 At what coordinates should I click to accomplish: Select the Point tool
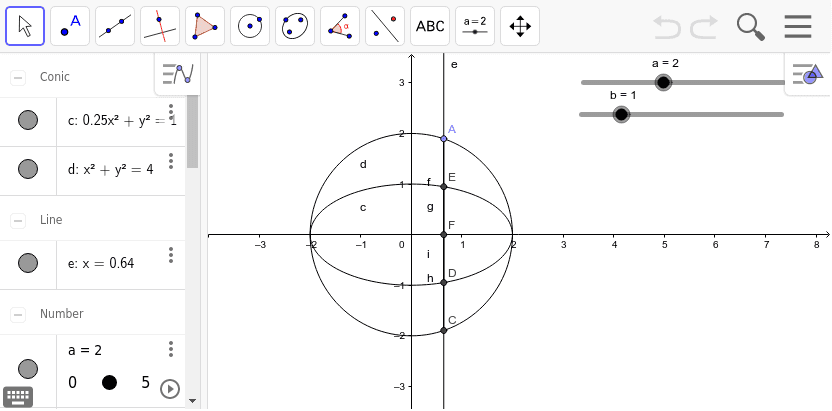[70, 26]
